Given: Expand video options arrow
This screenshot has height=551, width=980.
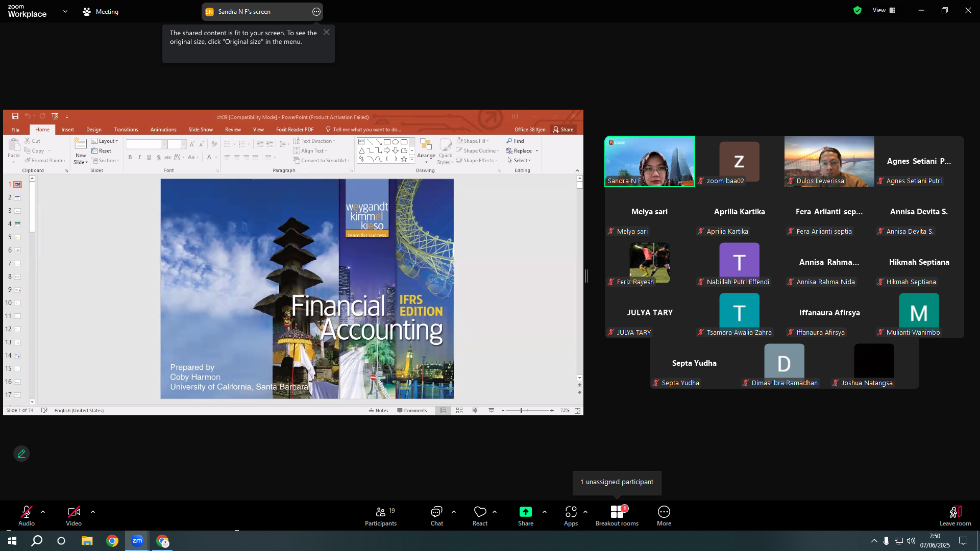Looking at the screenshot, I should (93, 512).
